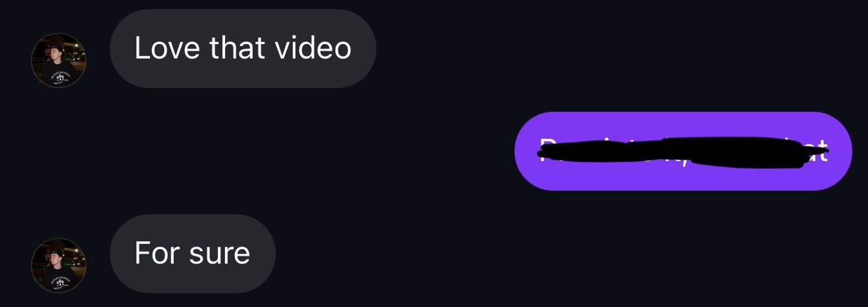Image resolution: width=868 pixels, height=307 pixels.
Task: Click the visible letters at the purple bubble's right end
Action: pos(819,153)
